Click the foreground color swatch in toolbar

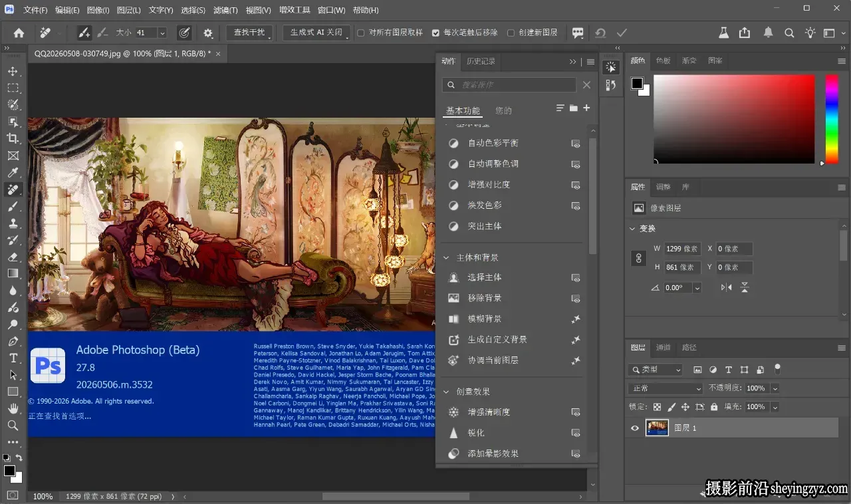tap(9, 471)
